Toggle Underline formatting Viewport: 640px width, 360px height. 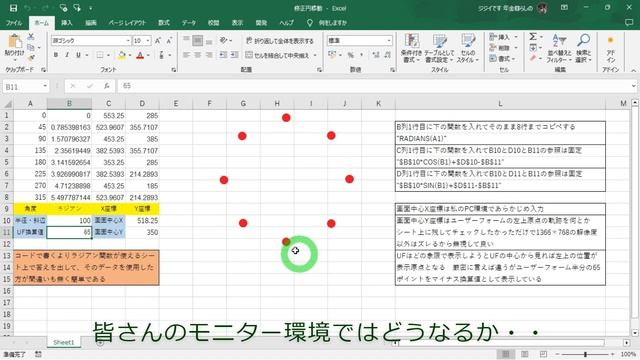tap(78, 55)
